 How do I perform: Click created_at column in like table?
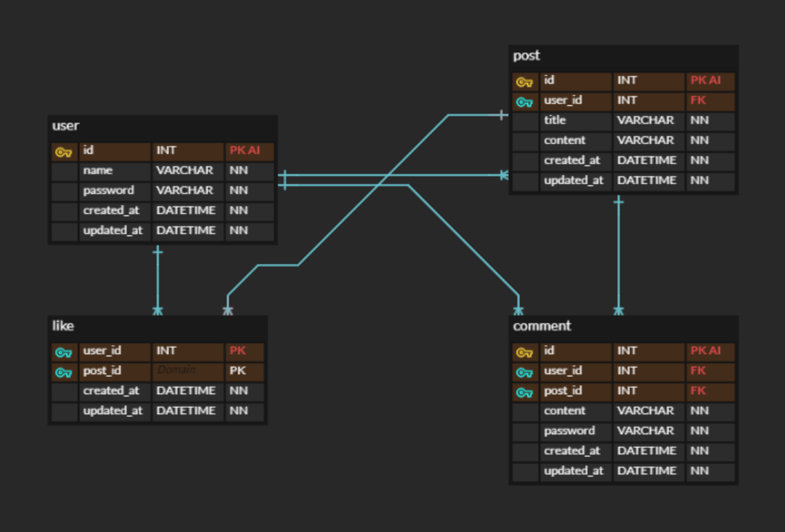coord(111,391)
